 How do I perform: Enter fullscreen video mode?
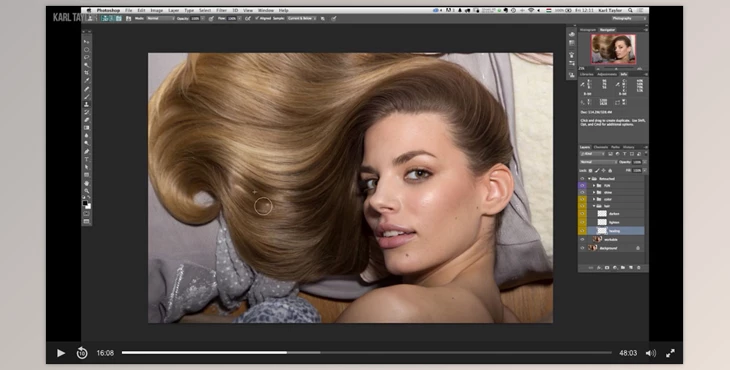click(670, 353)
